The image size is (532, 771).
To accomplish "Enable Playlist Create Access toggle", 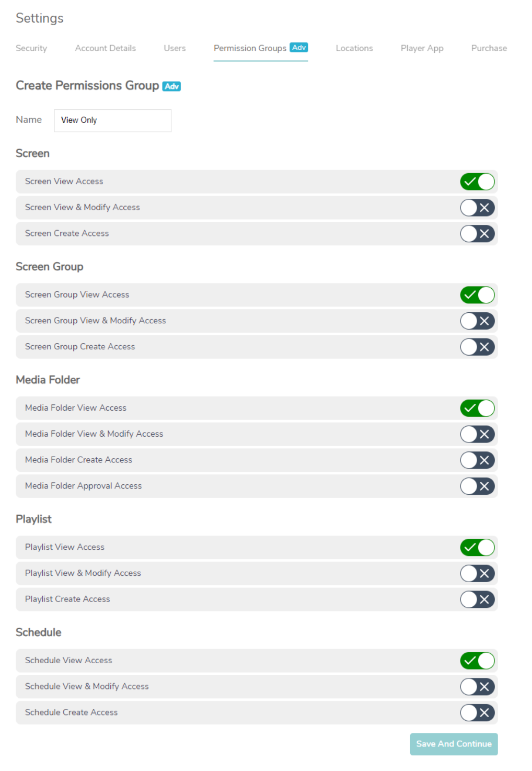I will coord(477,599).
